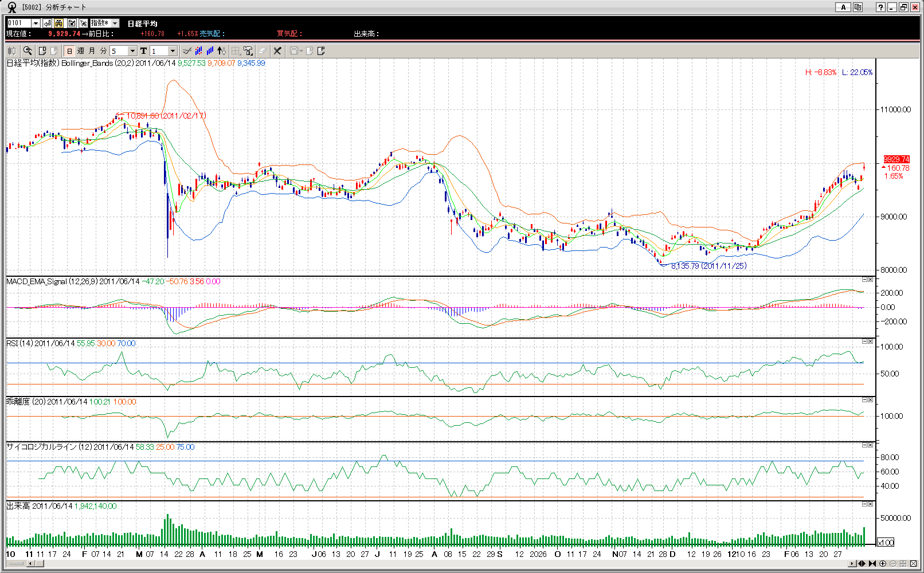Switch to weekly 週 chart period

(81, 51)
